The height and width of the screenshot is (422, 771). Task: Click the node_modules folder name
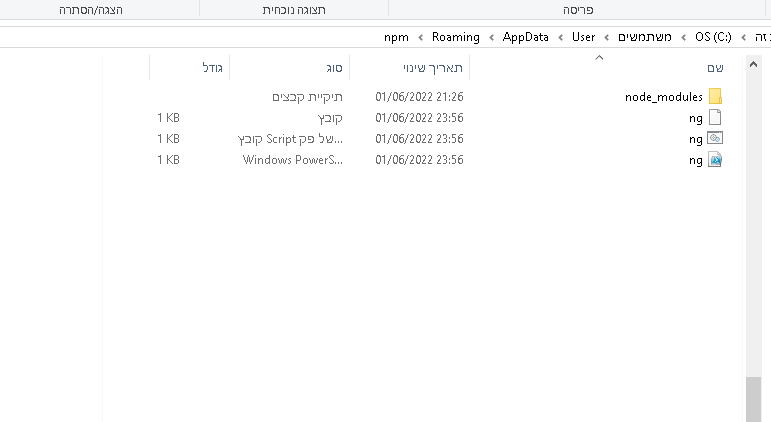click(663, 97)
